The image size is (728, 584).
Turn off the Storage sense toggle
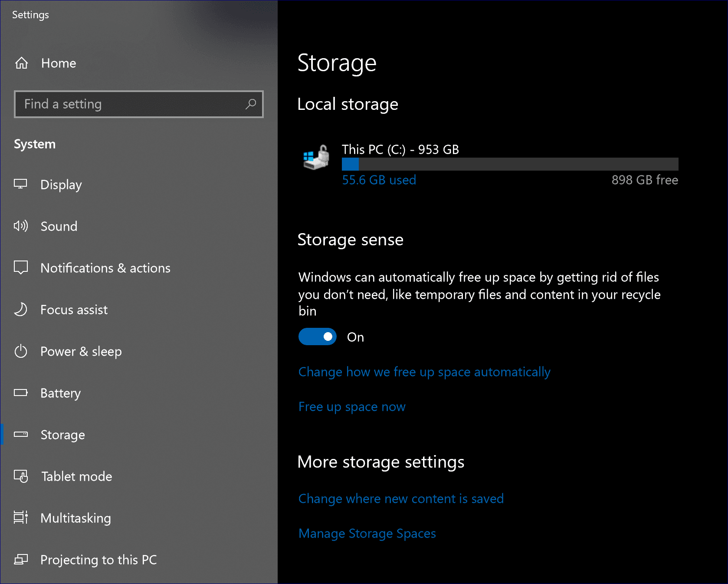(x=317, y=337)
